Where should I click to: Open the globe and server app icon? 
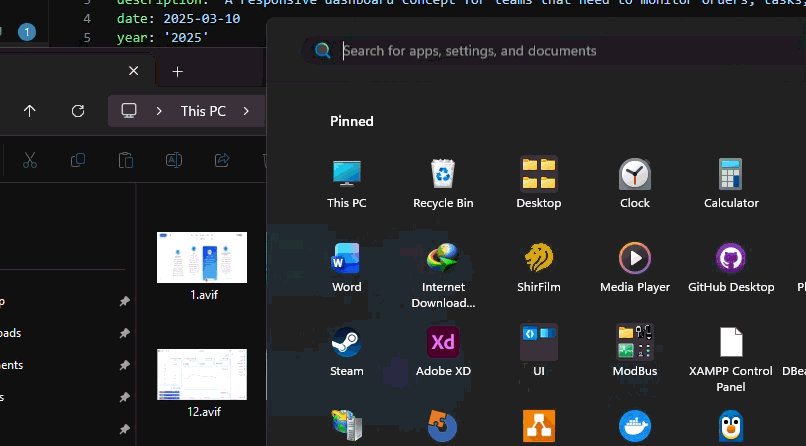(346, 426)
